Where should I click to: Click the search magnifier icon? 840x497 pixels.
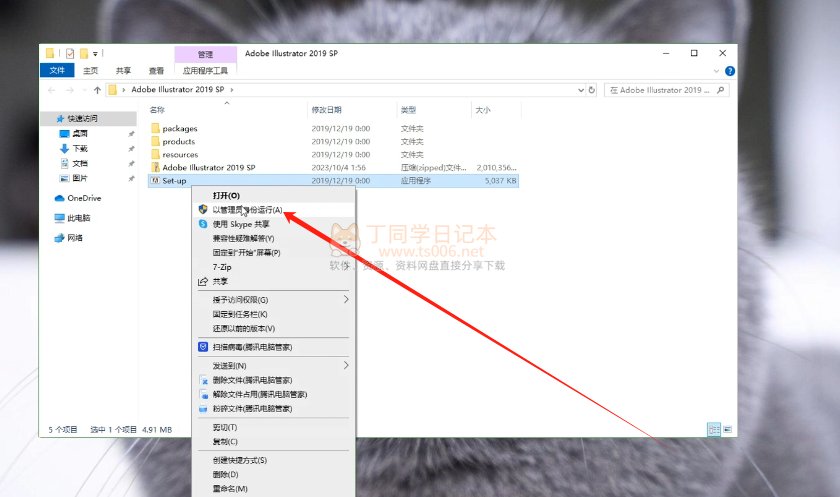coord(721,90)
